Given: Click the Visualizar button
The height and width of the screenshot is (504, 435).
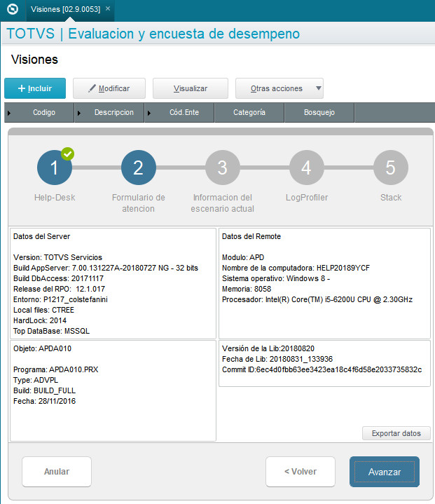Looking at the screenshot, I should click(191, 88).
